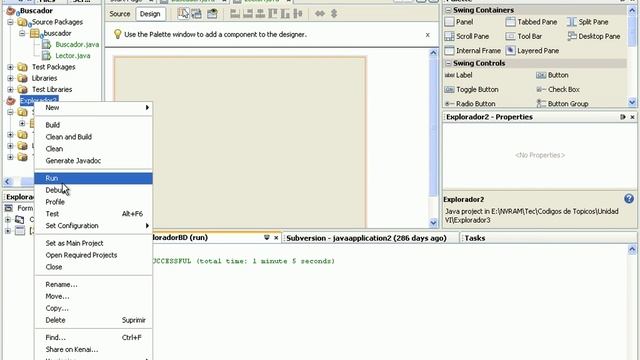Switch editor to Source view
Viewport: 640px width, 360px height.
[x=120, y=13]
